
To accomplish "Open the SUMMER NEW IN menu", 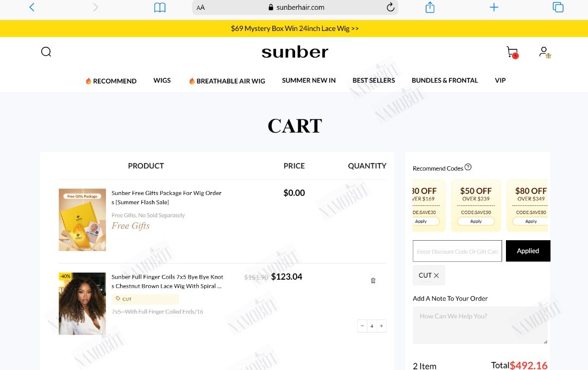I will pos(309,80).
